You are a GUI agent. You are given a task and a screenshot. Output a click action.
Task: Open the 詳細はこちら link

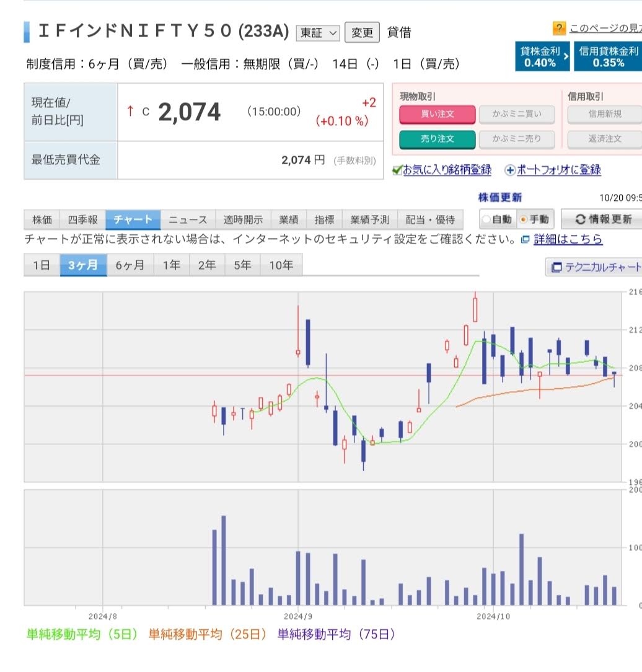click(568, 239)
